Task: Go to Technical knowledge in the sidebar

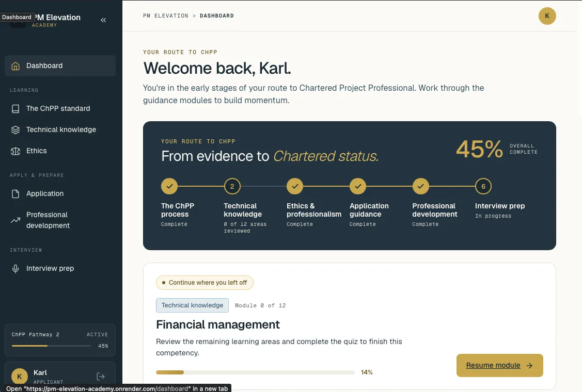Action: point(60,130)
